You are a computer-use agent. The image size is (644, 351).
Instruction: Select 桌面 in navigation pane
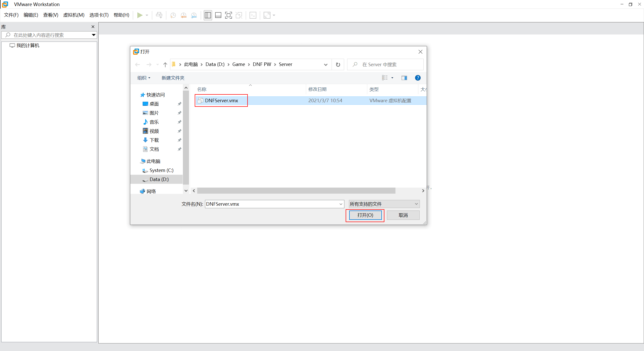tap(150, 104)
